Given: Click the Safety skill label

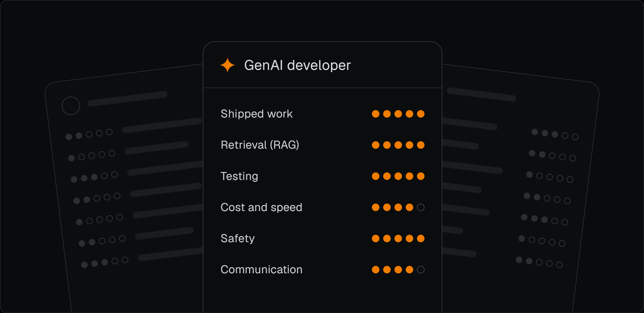Looking at the screenshot, I should coord(238,239).
